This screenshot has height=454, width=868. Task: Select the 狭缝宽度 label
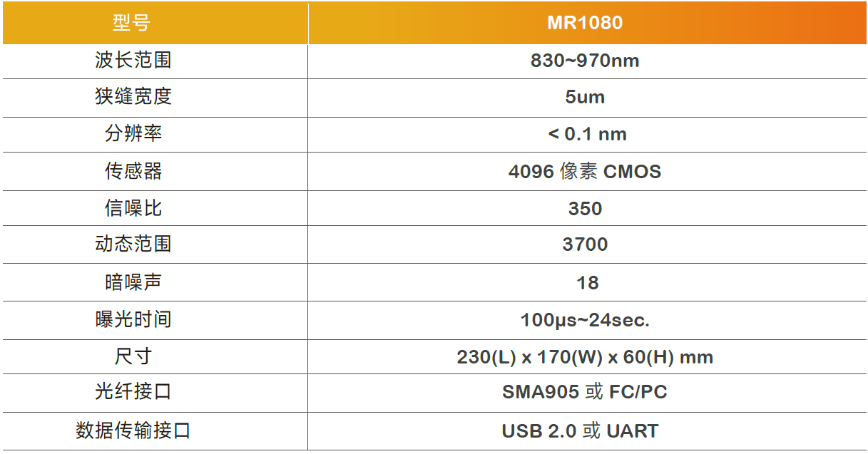coord(133,97)
